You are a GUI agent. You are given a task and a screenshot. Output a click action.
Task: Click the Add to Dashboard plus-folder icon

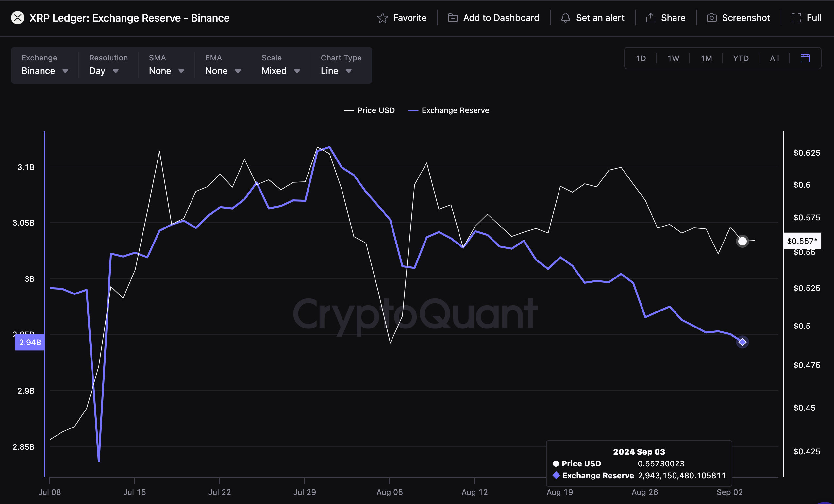tap(453, 18)
